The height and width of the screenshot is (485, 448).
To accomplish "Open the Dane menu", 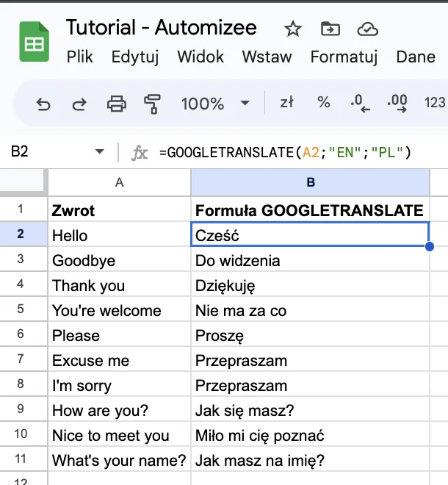I will 416,57.
